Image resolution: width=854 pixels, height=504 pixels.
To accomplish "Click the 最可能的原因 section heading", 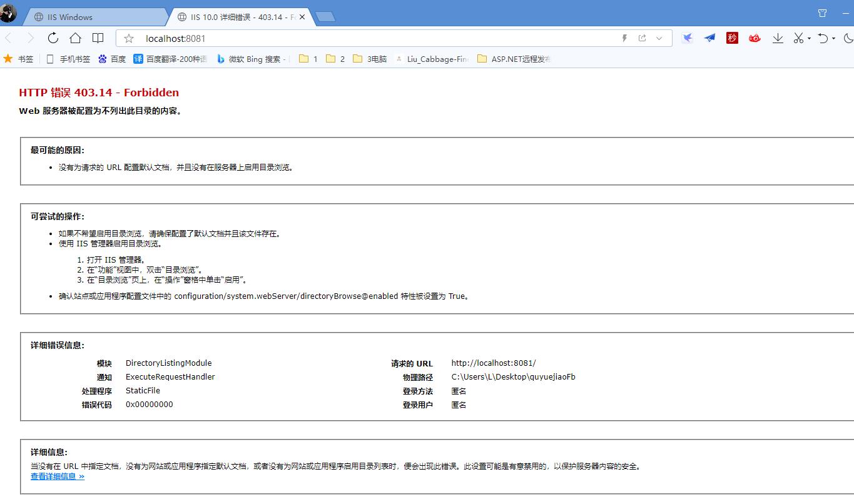I will pos(58,151).
